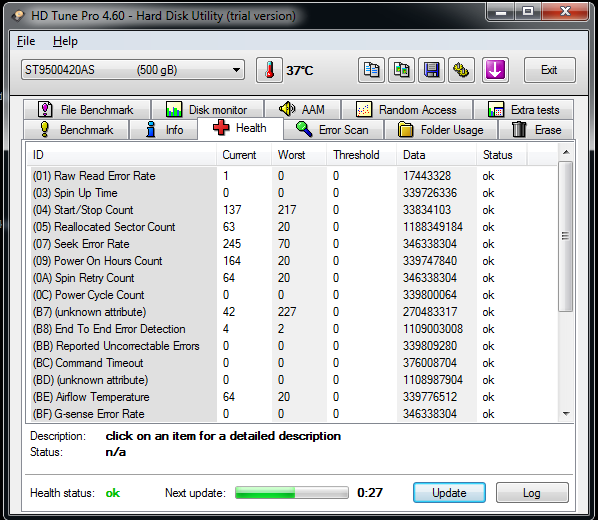
Task: Open the options wrench icon
Action: tap(461, 70)
